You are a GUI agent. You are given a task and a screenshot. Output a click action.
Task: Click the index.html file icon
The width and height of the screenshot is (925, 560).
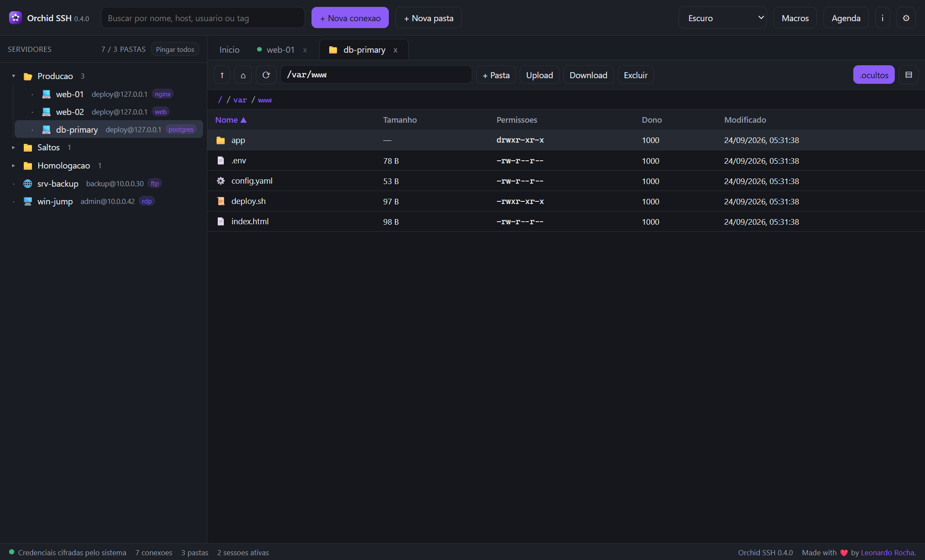(x=221, y=221)
